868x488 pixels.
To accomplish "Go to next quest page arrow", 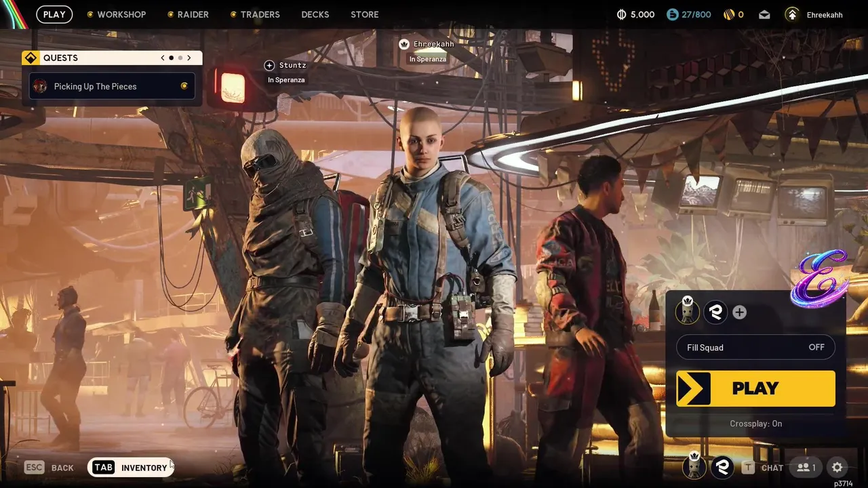I will (189, 58).
